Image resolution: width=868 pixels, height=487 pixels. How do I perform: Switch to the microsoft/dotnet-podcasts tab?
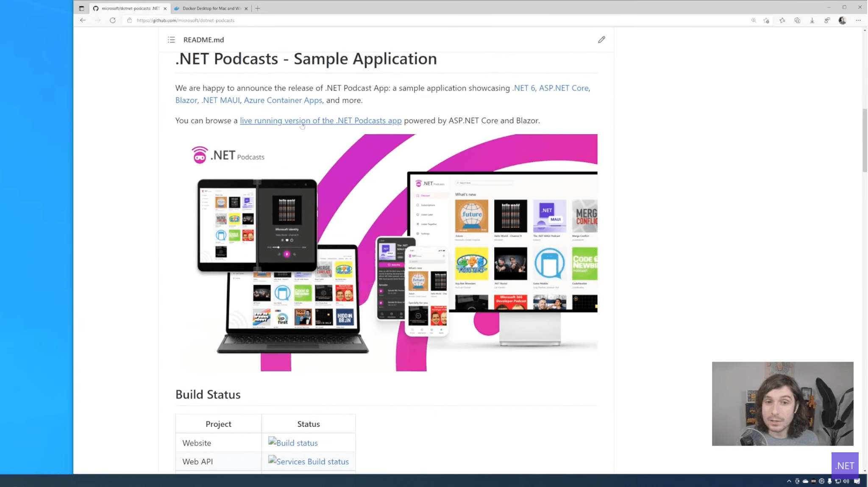[130, 8]
